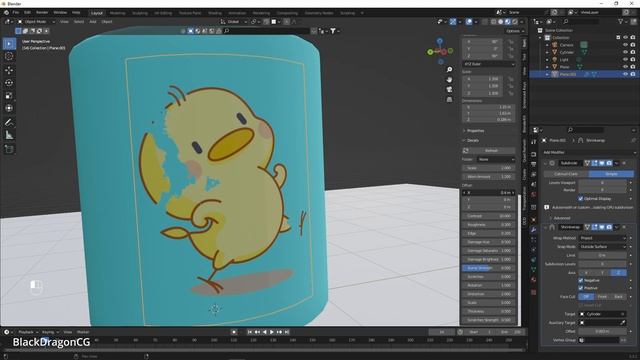Open the Snap Mode Outside Surface dropdown

click(x=602, y=247)
